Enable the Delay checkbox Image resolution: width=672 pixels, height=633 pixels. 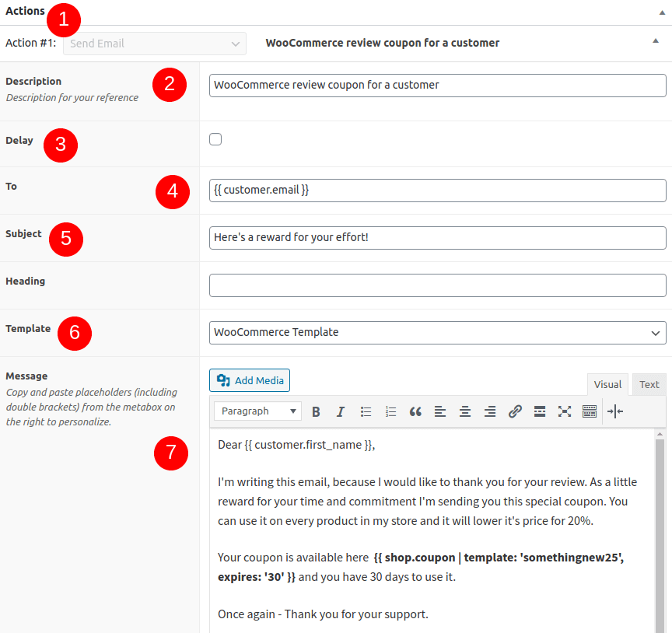pyautogui.click(x=215, y=139)
